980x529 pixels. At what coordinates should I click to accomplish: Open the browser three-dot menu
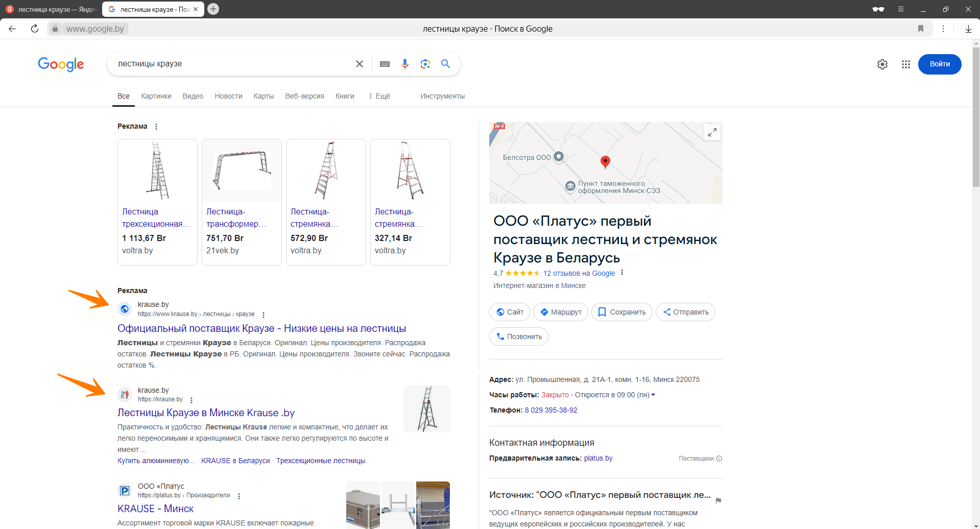(x=943, y=29)
